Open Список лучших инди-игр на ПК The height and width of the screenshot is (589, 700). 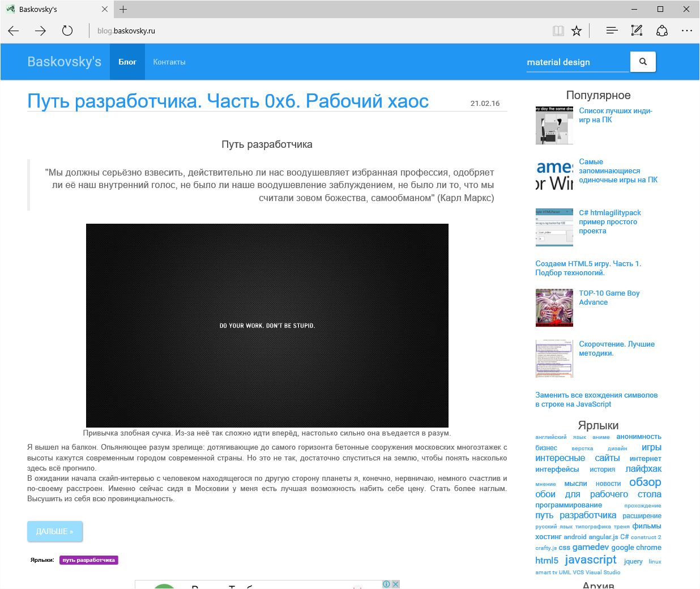click(616, 115)
